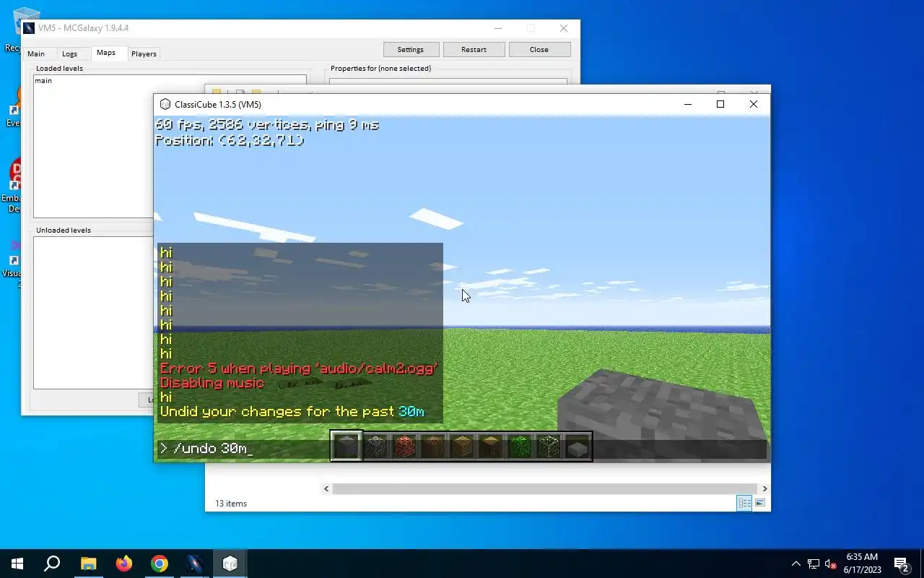Click the ClassiCube cube icon in title bar
Viewport: 924px width, 578px height.
(x=165, y=104)
